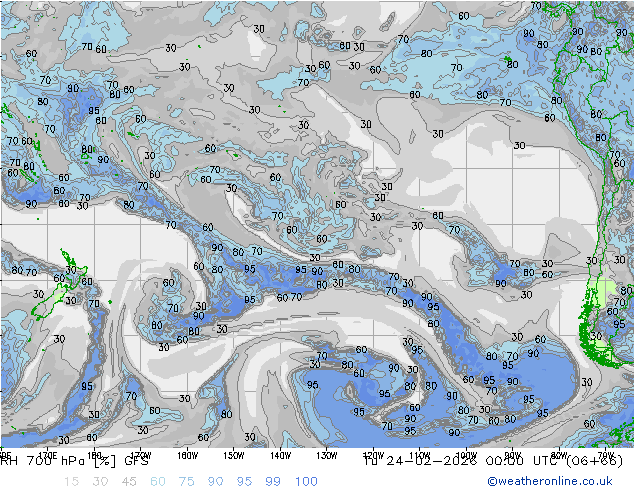This screenshot has width=634, height=490.
Task: Click the 100 legend value
Action: point(306,482)
